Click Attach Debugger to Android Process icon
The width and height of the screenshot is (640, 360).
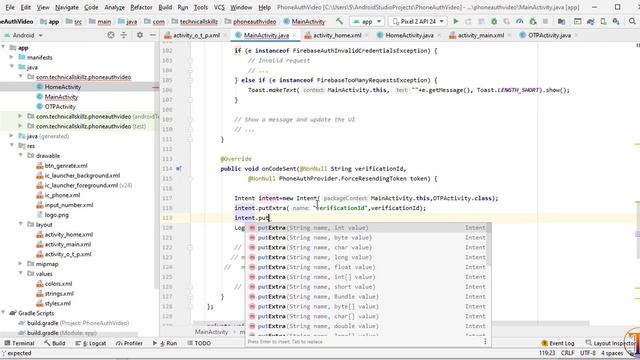point(533,21)
